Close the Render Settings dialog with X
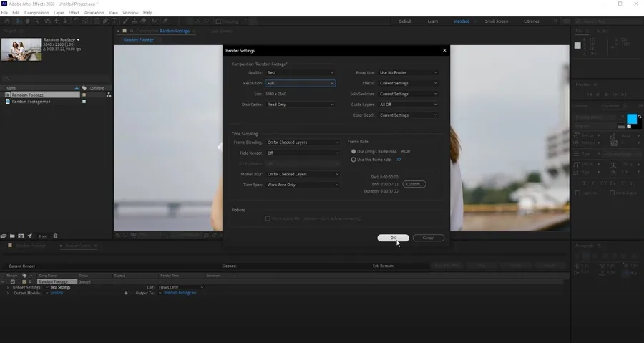 tap(444, 51)
